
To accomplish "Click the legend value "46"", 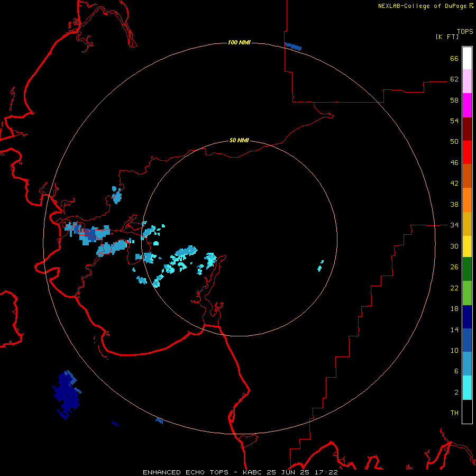I will pyautogui.click(x=454, y=163).
